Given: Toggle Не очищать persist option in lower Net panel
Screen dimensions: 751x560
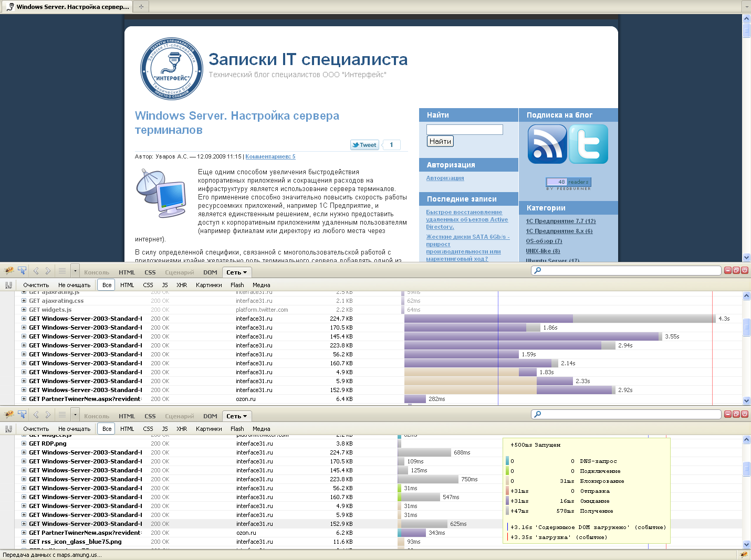Looking at the screenshot, I should [x=75, y=429].
